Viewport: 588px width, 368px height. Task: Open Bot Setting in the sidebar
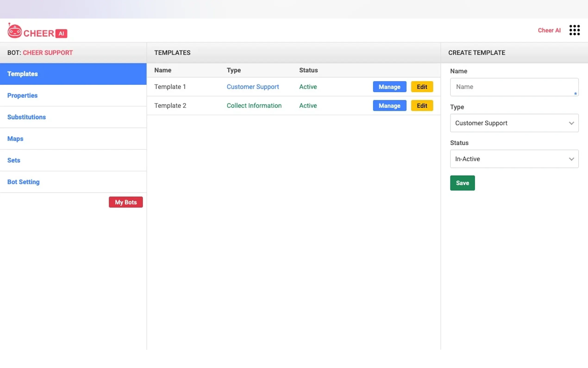(23, 182)
